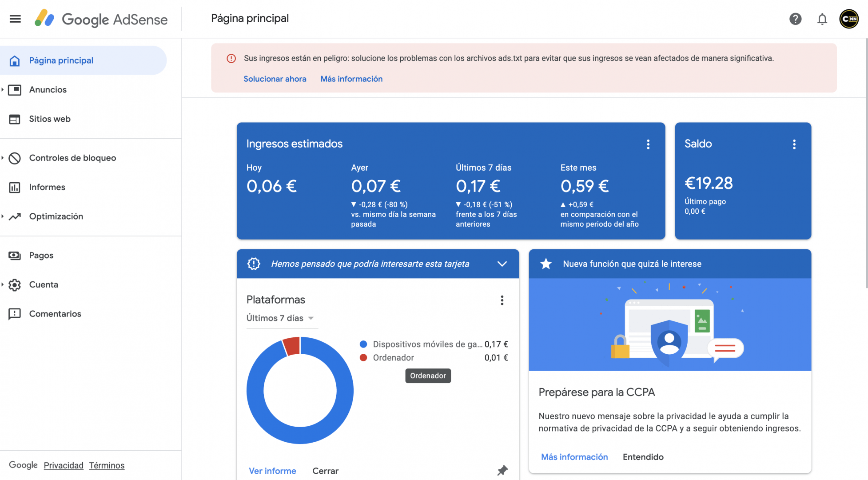Image resolution: width=868 pixels, height=480 pixels.
Task: Expand the Optimización menu arrow
Action: pyautogui.click(x=3, y=216)
